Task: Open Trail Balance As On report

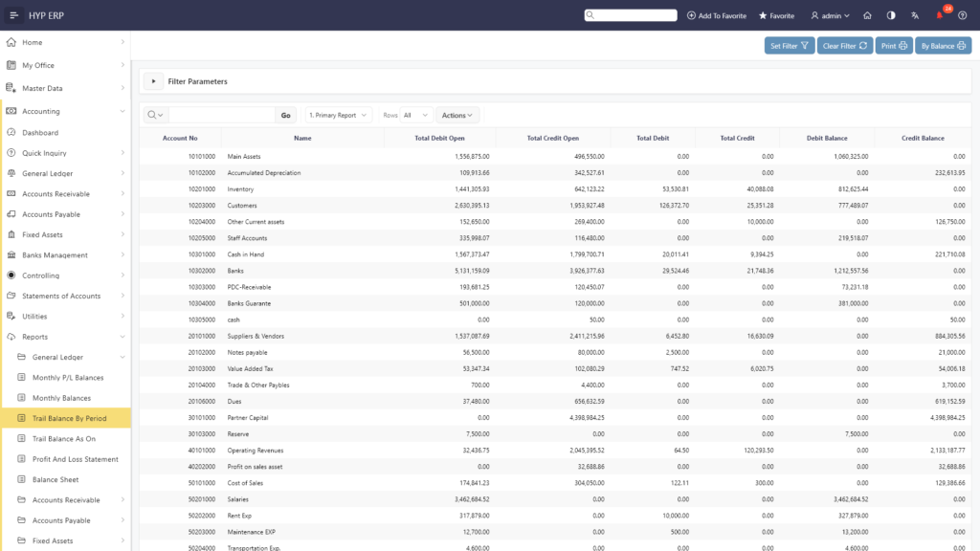Action: coord(64,438)
